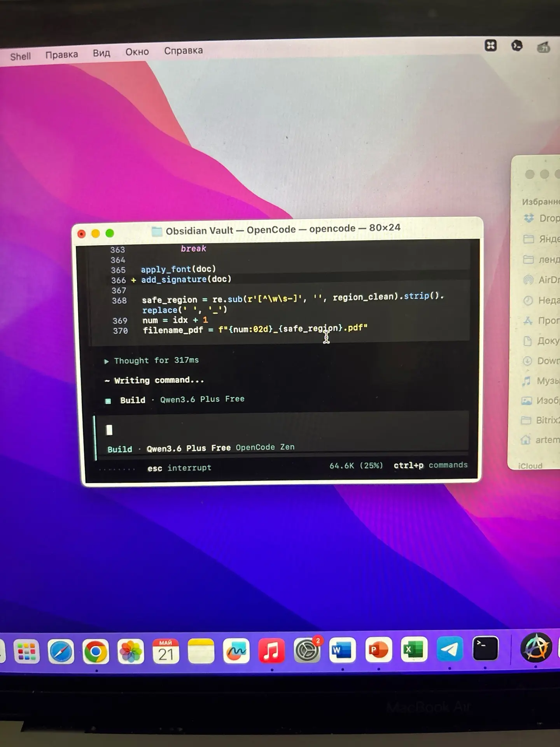560x747 pixels.
Task: Click the '64.6K (25%)' token usage text
Action: pyautogui.click(x=356, y=466)
